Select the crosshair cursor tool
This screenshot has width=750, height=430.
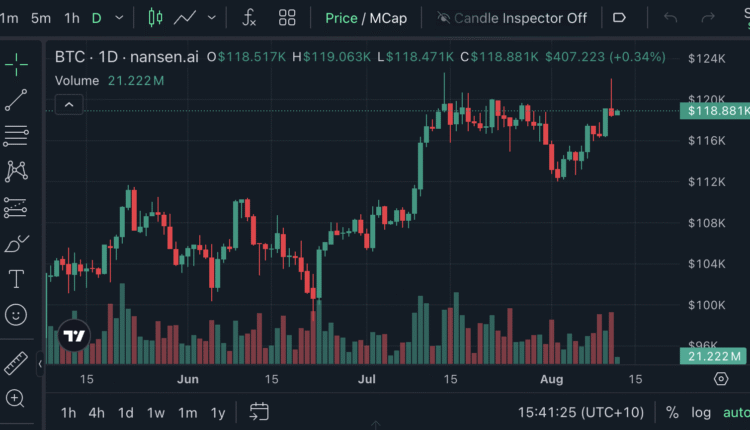tap(16, 65)
